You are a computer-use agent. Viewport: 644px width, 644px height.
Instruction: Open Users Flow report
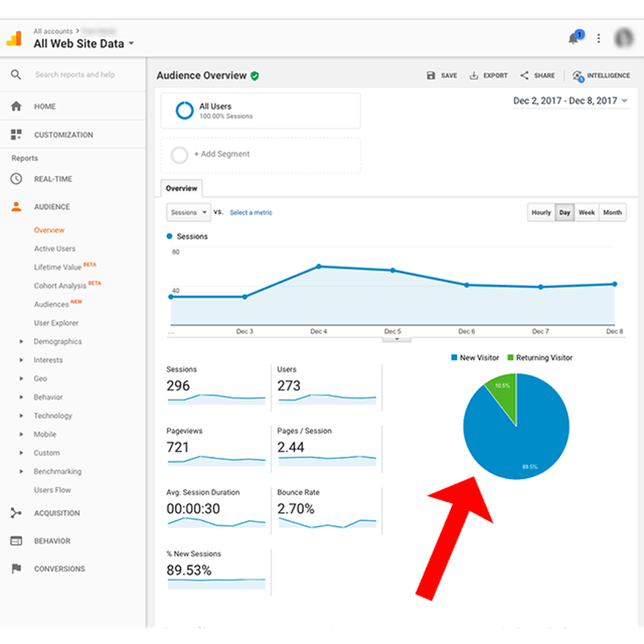[x=52, y=490]
